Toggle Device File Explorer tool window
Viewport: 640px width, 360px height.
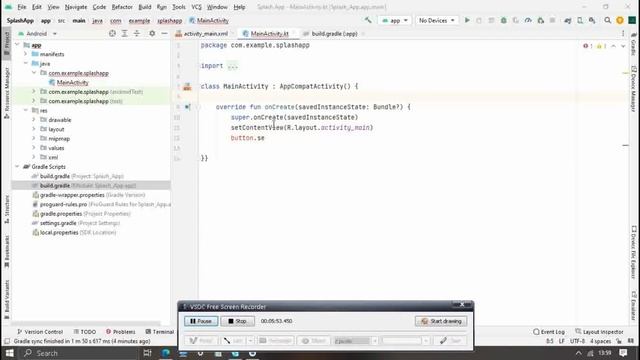pos(633,252)
